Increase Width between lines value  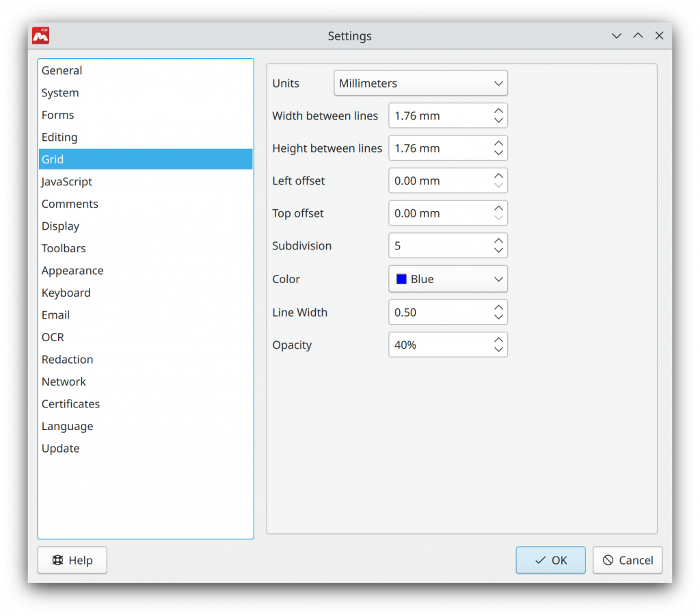click(498, 111)
